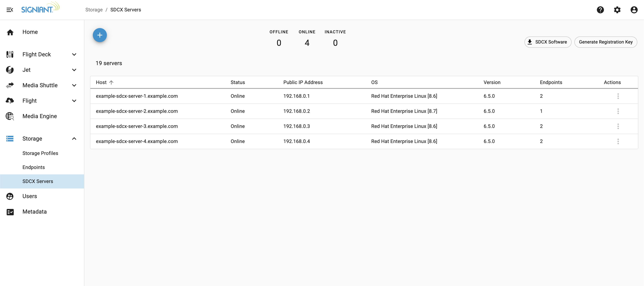
Task: Select the Flight Deck sliders icon
Action: tap(9, 54)
